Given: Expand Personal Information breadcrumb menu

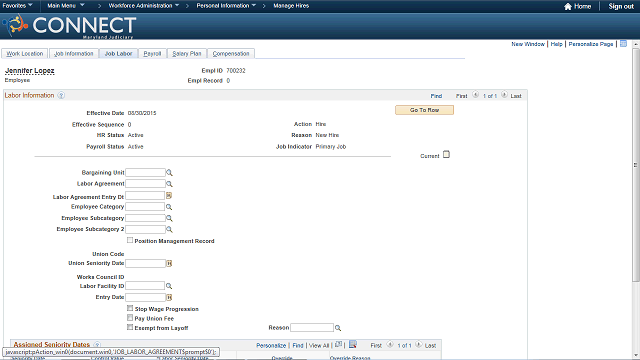Looking at the screenshot, I should point(226,6).
